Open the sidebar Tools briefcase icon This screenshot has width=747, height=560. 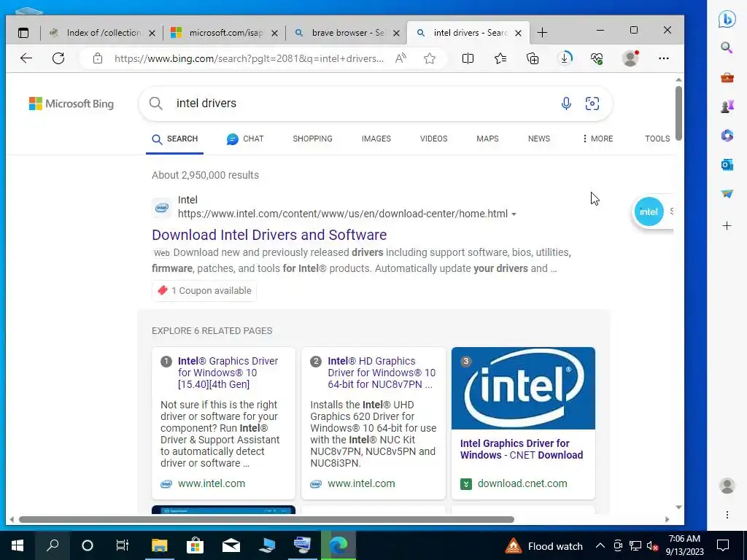727,77
